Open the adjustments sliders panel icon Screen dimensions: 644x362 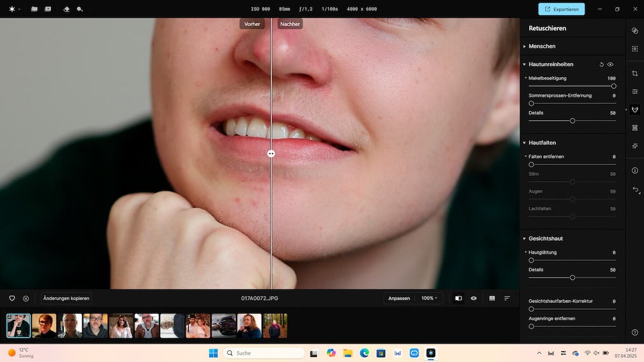pyautogui.click(x=634, y=92)
